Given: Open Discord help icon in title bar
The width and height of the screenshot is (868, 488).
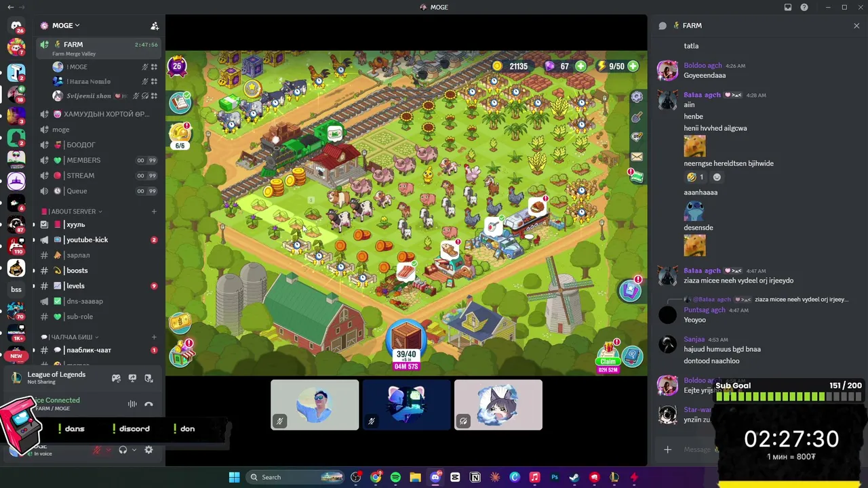Looking at the screenshot, I should (x=804, y=7).
